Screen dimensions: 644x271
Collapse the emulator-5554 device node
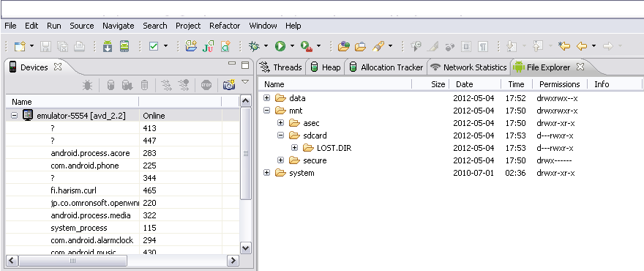[x=15, y=116]
